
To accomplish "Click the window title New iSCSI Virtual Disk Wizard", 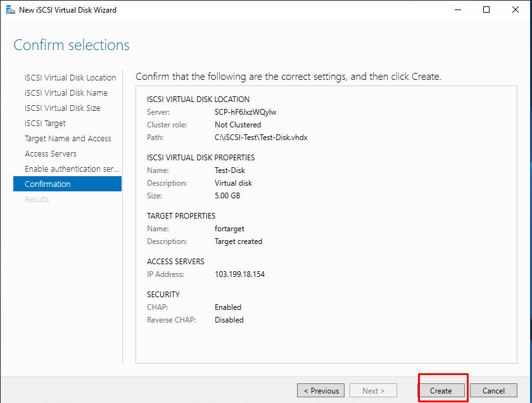I will click(68, 10).
